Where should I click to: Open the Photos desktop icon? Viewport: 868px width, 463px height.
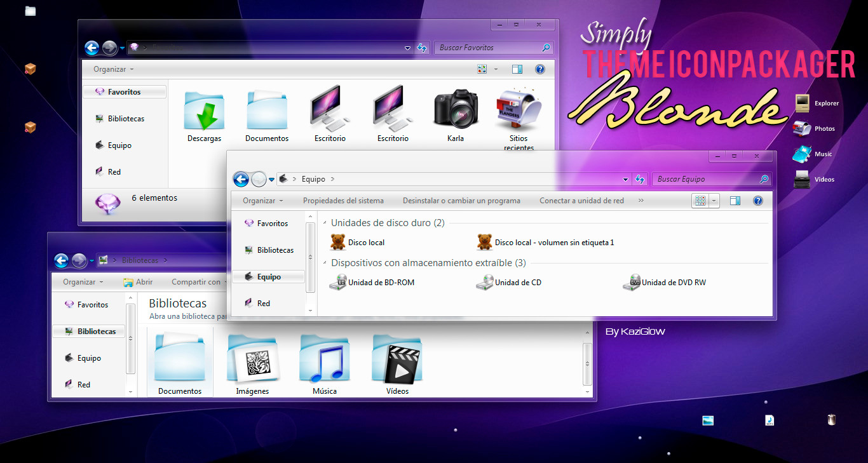pyautogui.click(x=814, y=128)
